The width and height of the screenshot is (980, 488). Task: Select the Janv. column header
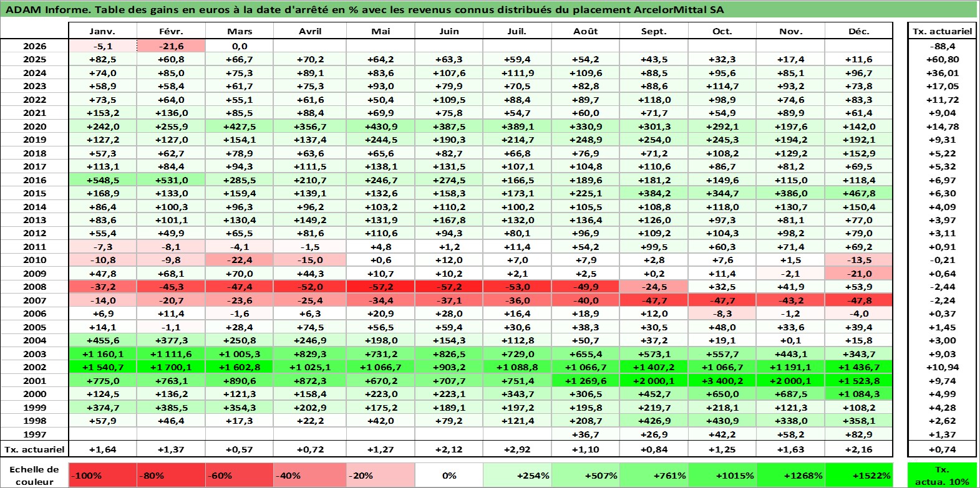tap(102, 31)
